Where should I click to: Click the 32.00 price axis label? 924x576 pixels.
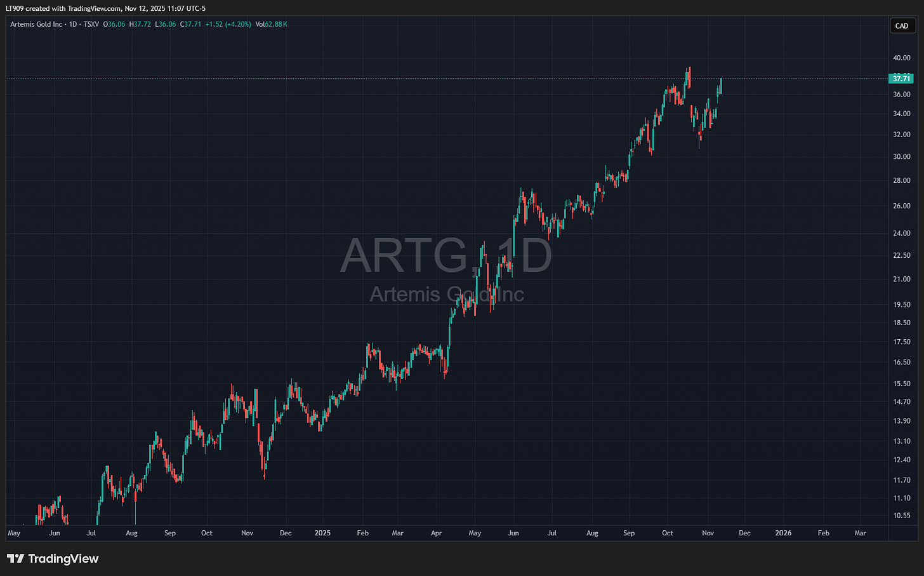[901, 135]
